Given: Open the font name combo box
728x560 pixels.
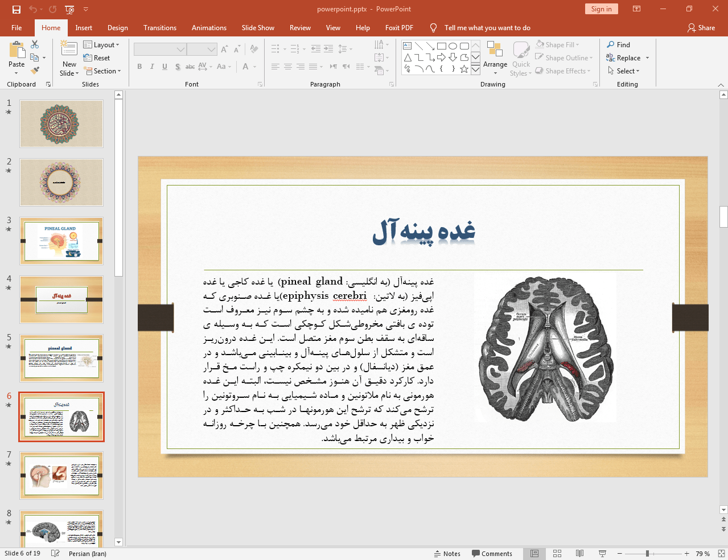Looking at the screenshot, I should tap(160, 50).
